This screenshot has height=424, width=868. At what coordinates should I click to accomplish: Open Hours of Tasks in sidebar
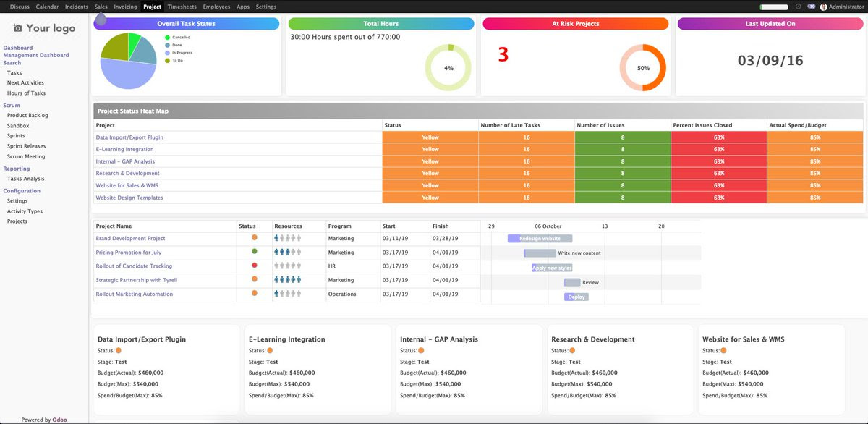coord(26,93)
